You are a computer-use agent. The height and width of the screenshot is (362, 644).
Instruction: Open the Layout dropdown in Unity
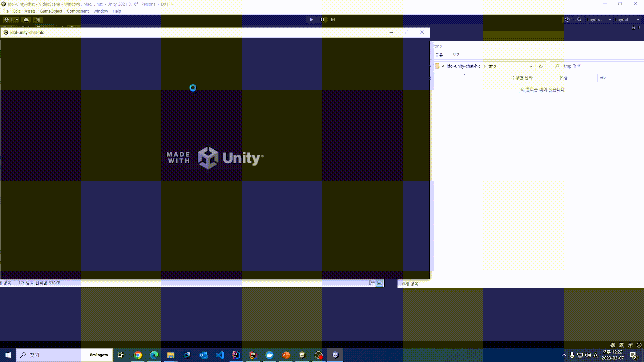pos(627,20)
